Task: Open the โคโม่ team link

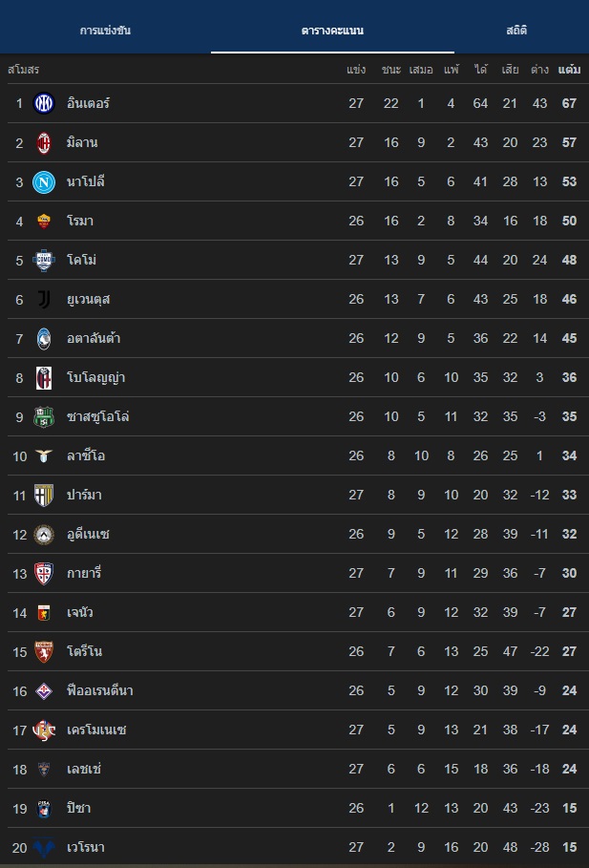Action: click(82, 260)
